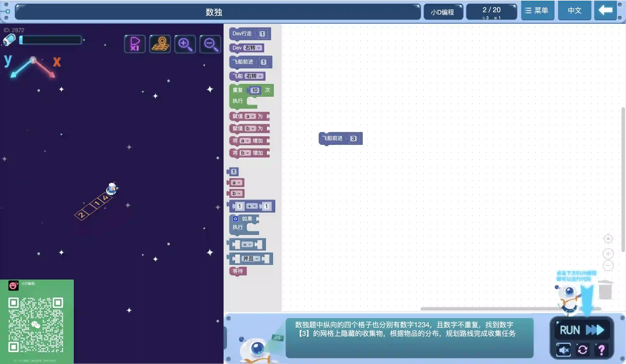Toggle the muted sound speaker button
626x364 pixels.
(x=563, y=350)
